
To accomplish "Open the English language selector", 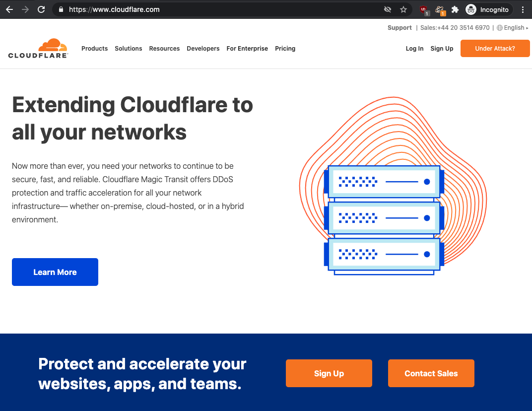I will [513, 28].
